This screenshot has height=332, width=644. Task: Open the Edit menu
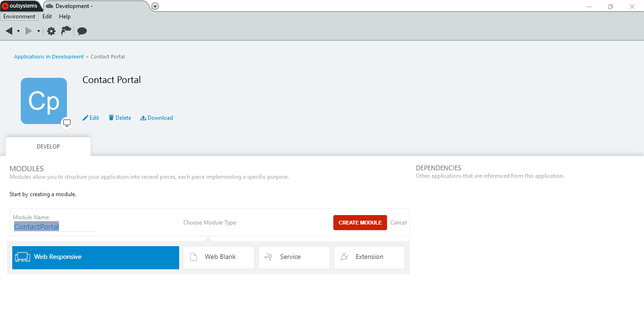point(47,17)
